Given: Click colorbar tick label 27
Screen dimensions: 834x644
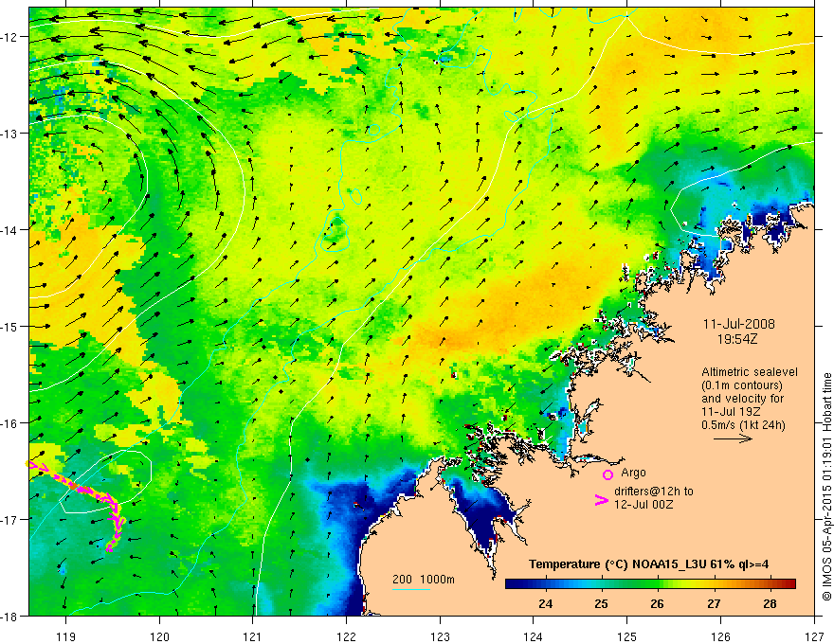Looking at the screenshot, I should tap(714, 603).
